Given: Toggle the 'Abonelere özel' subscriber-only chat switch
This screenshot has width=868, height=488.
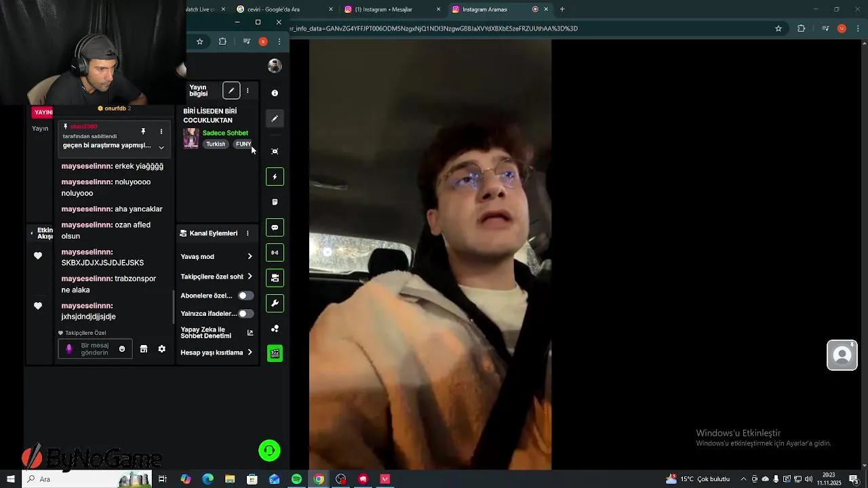Looking at the screenshot, I should click(245, 296).
